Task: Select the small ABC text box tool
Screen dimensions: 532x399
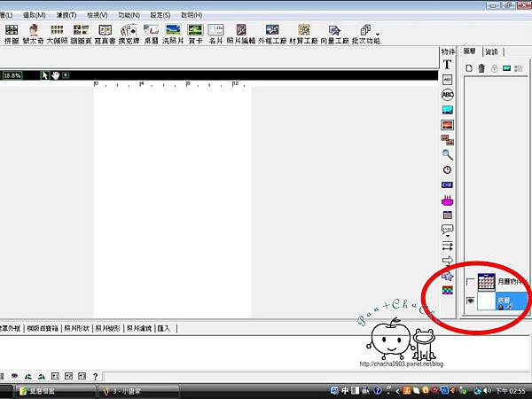Action: (x=447, y=80)
